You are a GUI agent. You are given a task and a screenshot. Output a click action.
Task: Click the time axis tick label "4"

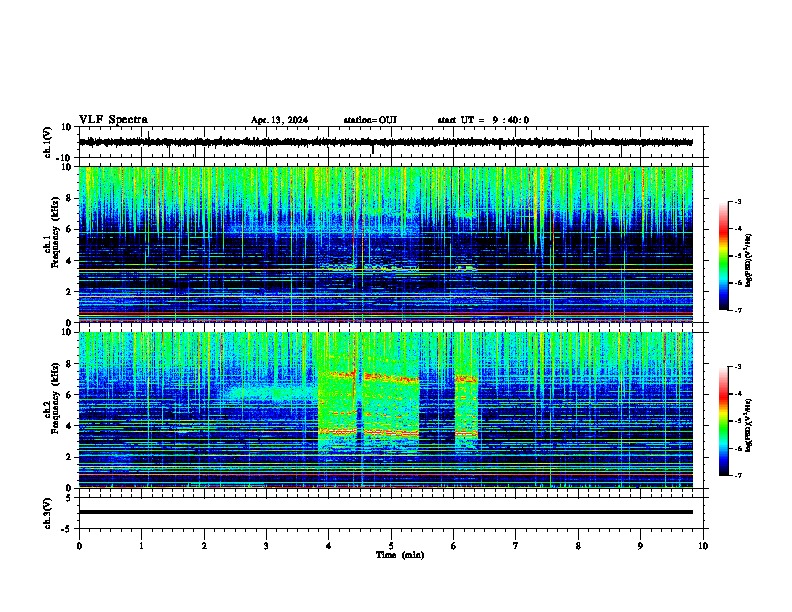(329, 546)
